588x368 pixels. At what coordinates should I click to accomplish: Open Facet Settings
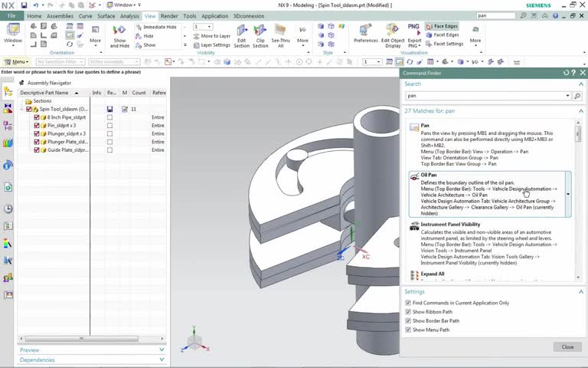(444, 44)
